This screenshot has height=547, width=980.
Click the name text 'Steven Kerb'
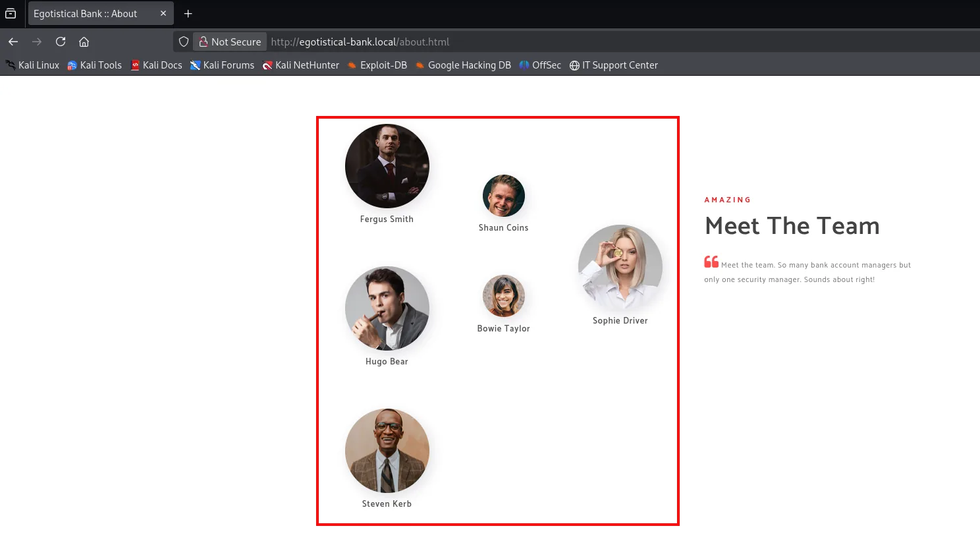coord(387,504)
